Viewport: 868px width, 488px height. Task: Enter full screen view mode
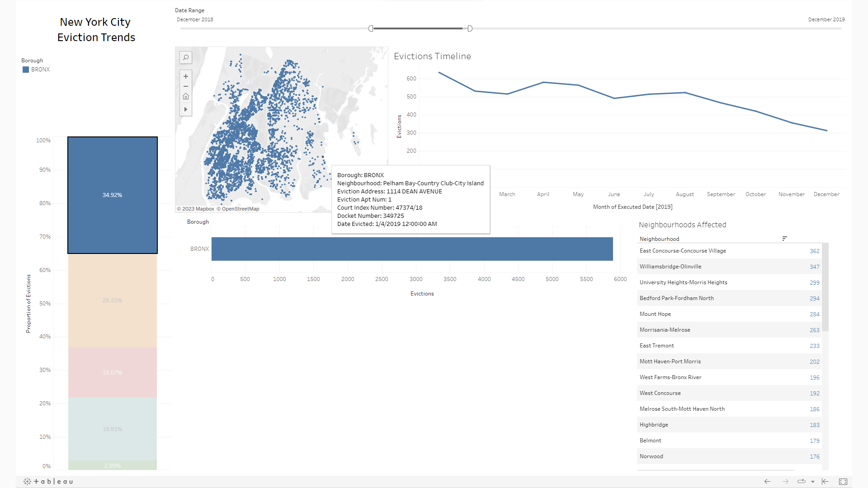tap(843, 482)
